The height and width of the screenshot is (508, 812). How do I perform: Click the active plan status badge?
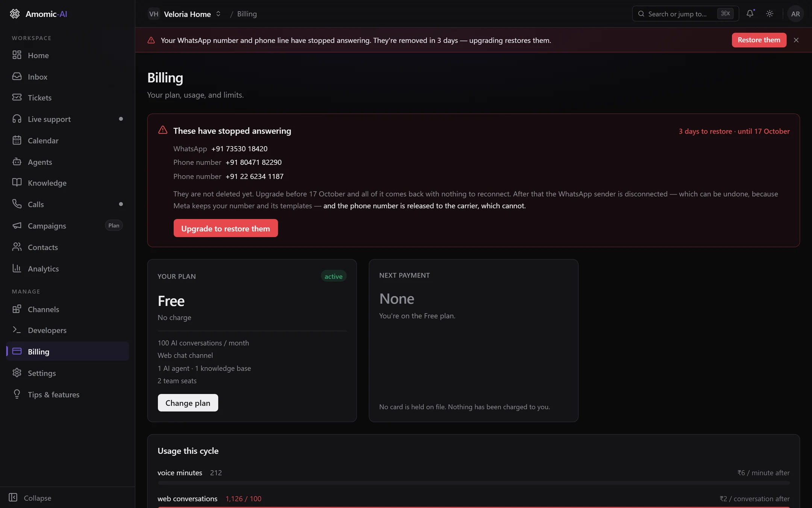[333, 276]
